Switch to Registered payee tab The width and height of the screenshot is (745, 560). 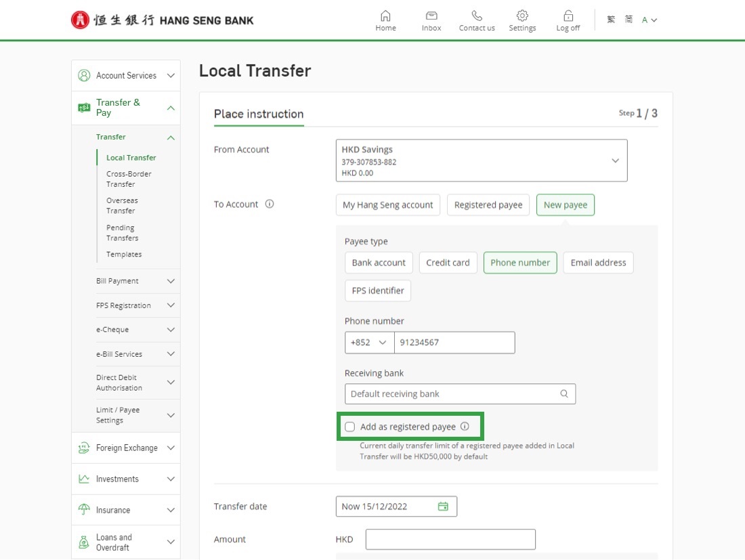(488, 205)
